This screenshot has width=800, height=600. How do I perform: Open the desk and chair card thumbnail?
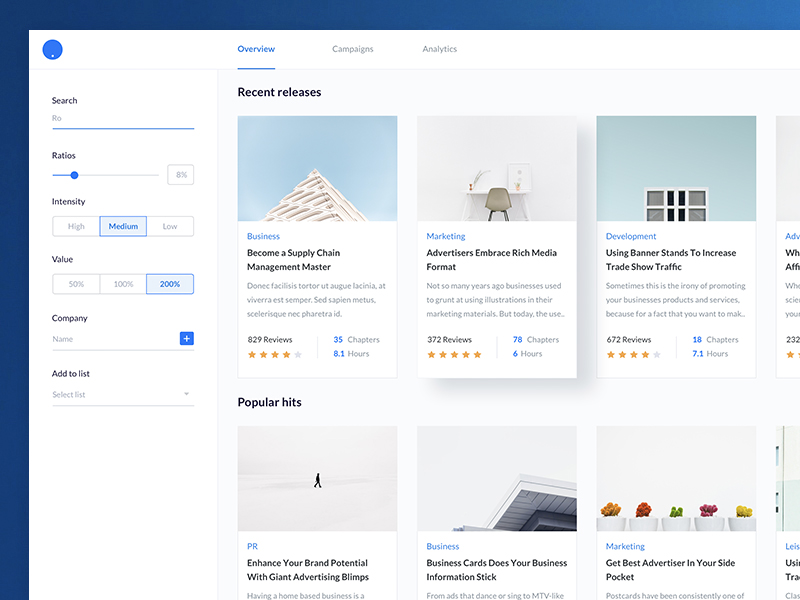(x=496, y=168)
